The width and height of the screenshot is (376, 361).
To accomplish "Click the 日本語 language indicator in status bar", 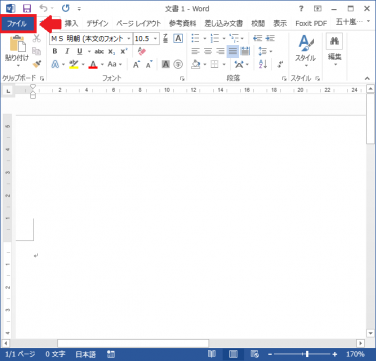I will 85,354.
